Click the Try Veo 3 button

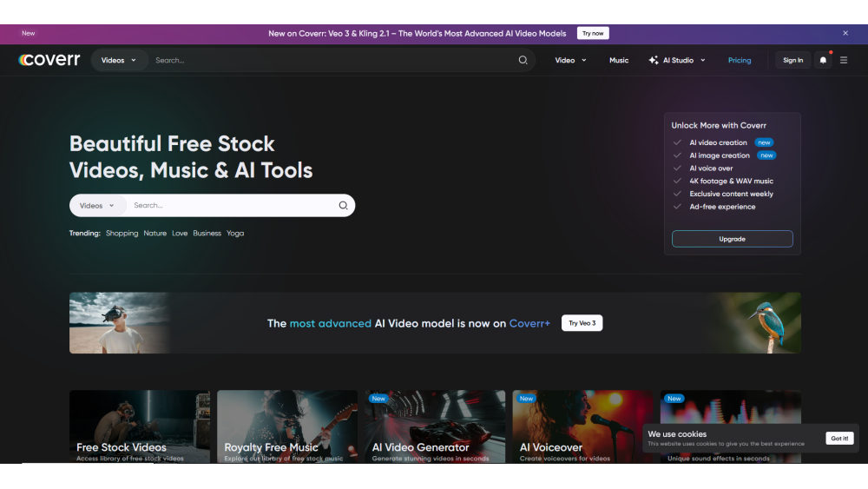[582, 323]
